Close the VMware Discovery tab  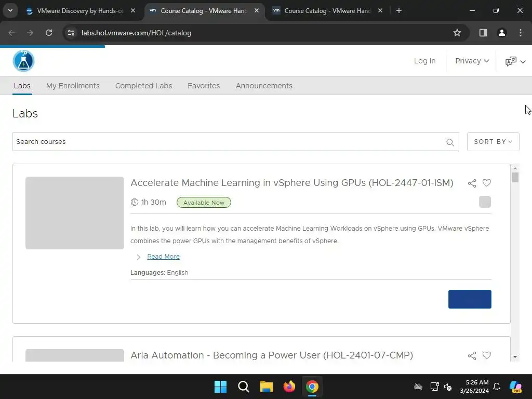point(133,10)
